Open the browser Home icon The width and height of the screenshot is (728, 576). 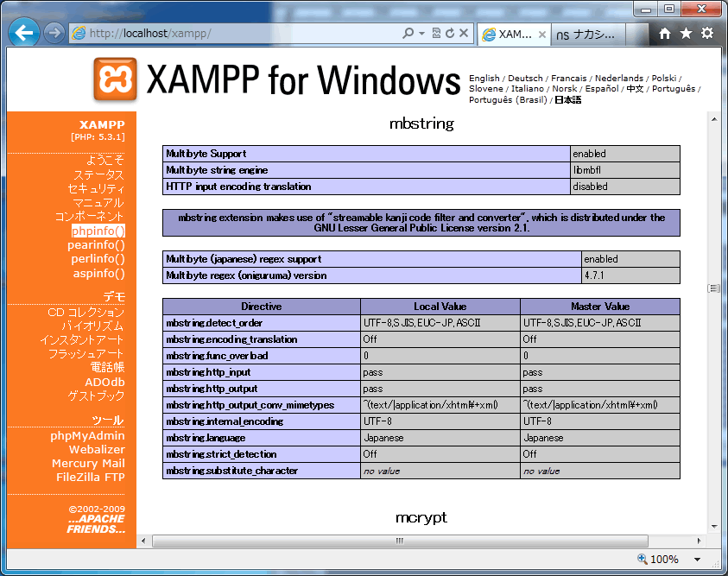[x=665, y=34]
